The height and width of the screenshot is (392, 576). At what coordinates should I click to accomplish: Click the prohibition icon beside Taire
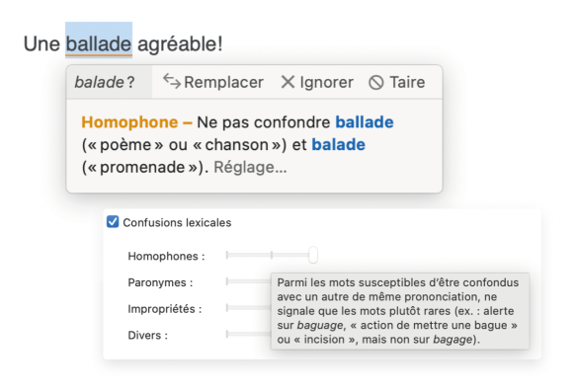376,83
